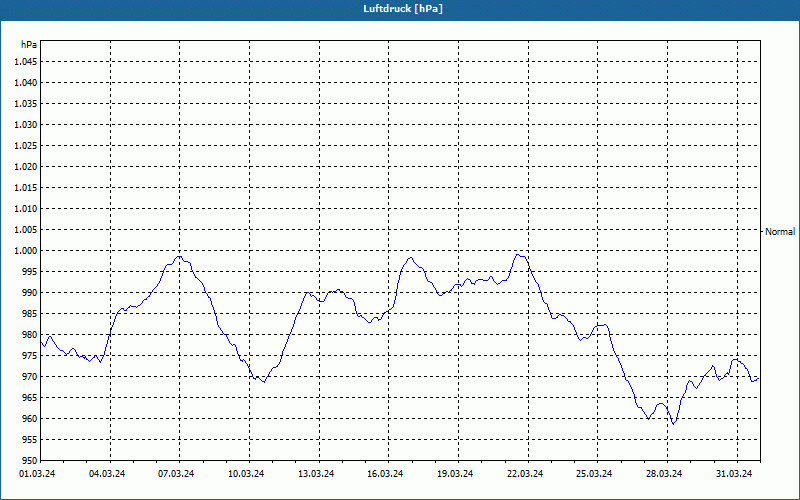Viewport: 800px width, 500px height.
Task: Select the 1.010 value on pressure axis
Action: tap(25, 209)
